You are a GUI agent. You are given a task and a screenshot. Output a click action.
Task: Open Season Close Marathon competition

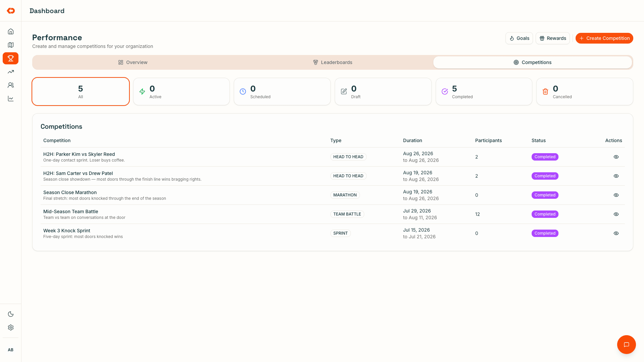[70, 192]
